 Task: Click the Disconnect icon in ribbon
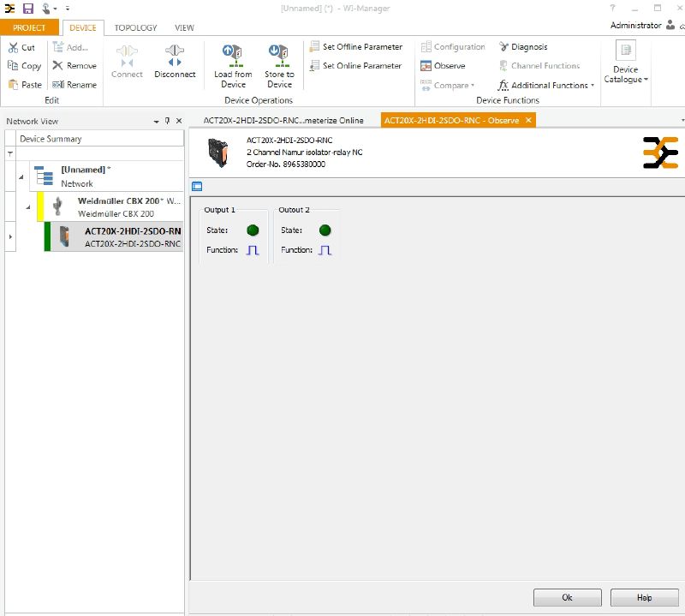point(175,56)
